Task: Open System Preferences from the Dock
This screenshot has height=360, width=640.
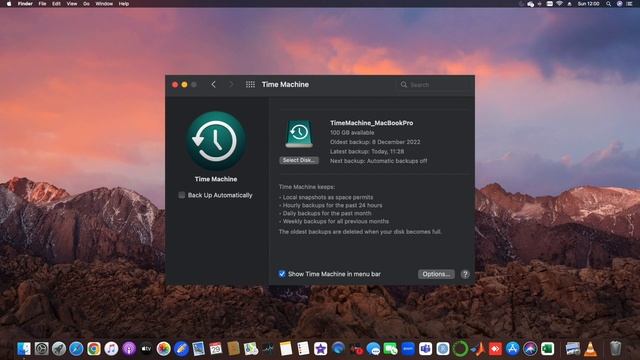Action: pyautogui.click(x=41, y=349)
